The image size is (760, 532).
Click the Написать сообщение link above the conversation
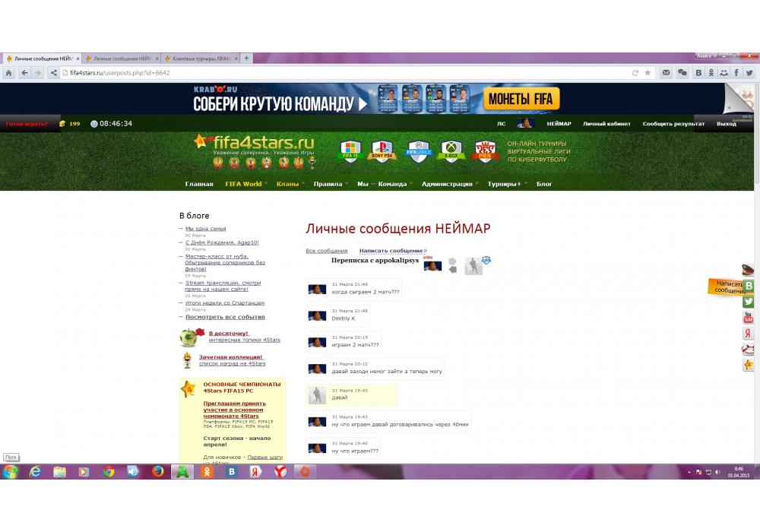(391, 251)
